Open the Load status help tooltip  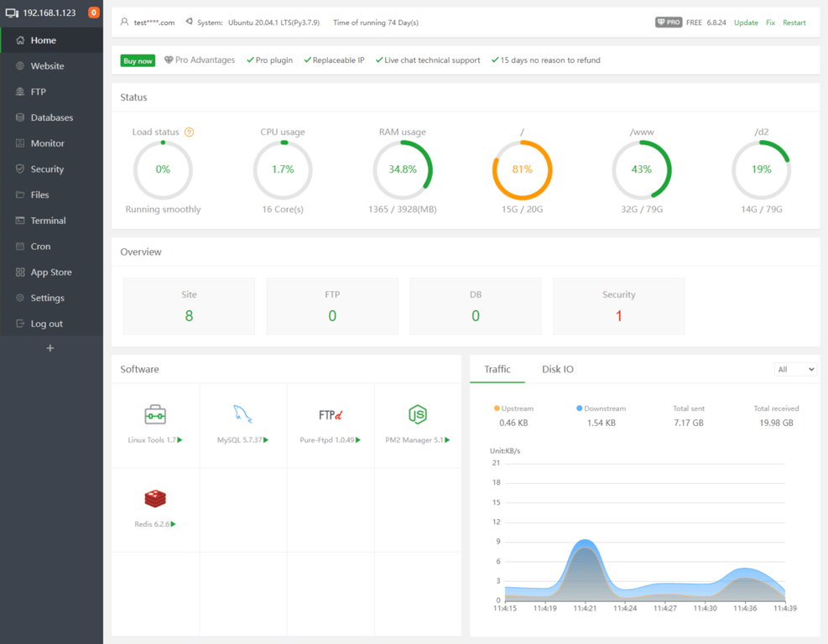(x=189, y=132)
